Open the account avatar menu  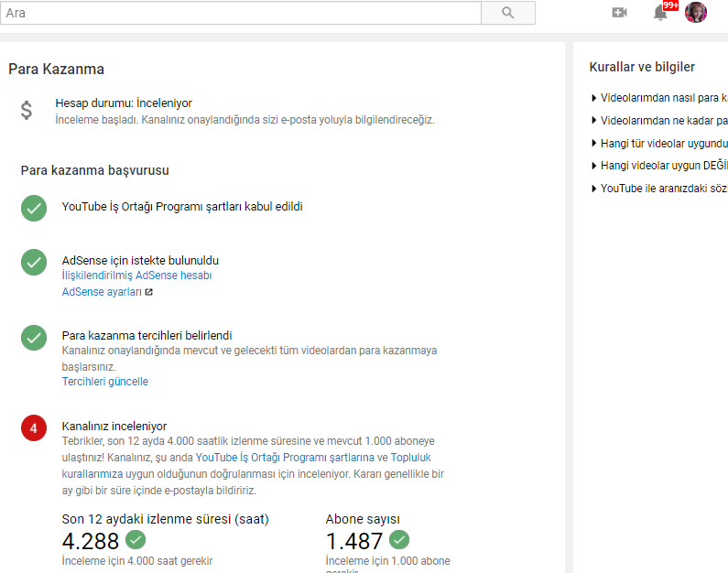[696, 13]
